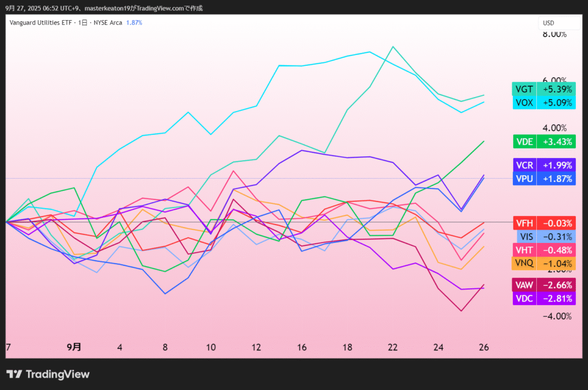Click the red VFH -0.03% label
Screen dimensions: 588x390
[543, 223]
